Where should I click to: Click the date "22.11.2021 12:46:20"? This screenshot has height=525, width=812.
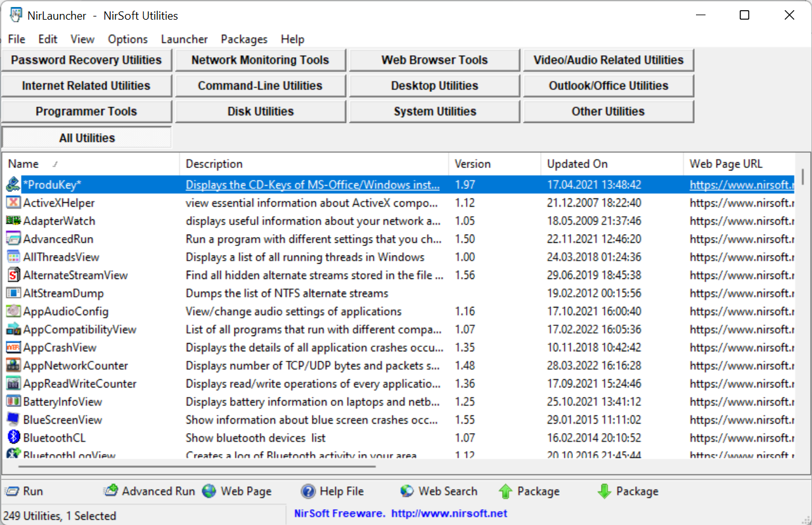(x=595, y=239)
